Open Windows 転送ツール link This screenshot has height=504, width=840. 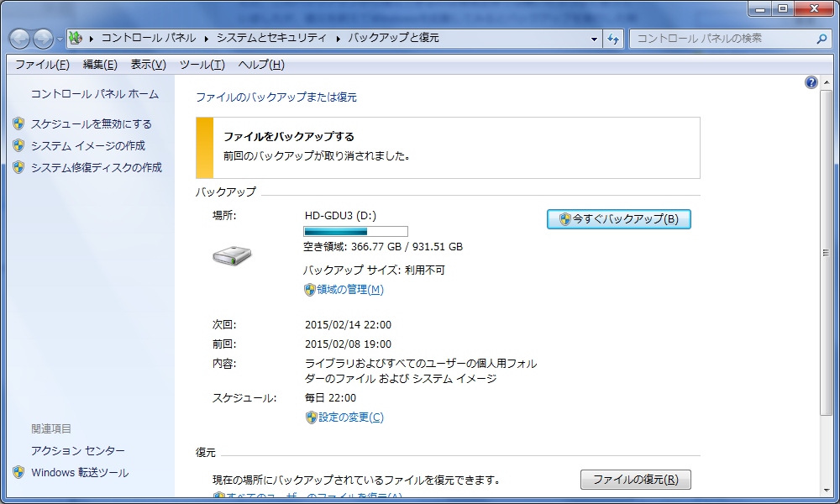[x=80, y=473]
